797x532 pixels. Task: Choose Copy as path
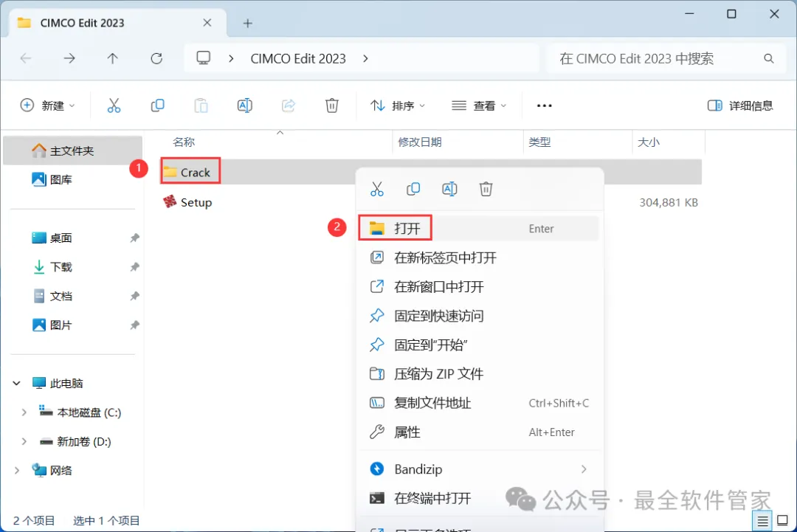coord(478,403)
